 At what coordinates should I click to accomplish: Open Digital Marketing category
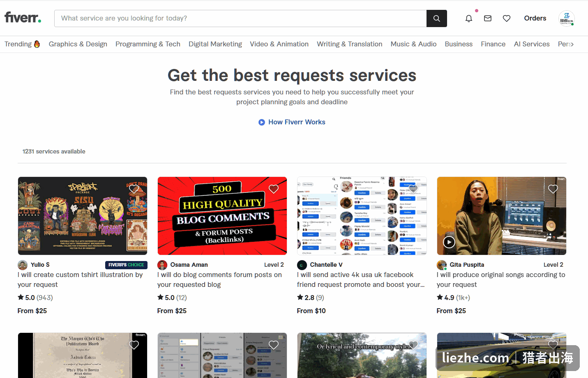pos(215,44)
